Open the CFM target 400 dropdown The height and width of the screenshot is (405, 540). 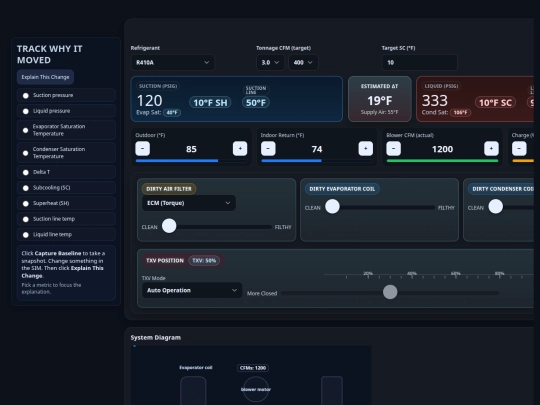click(303, 62)
